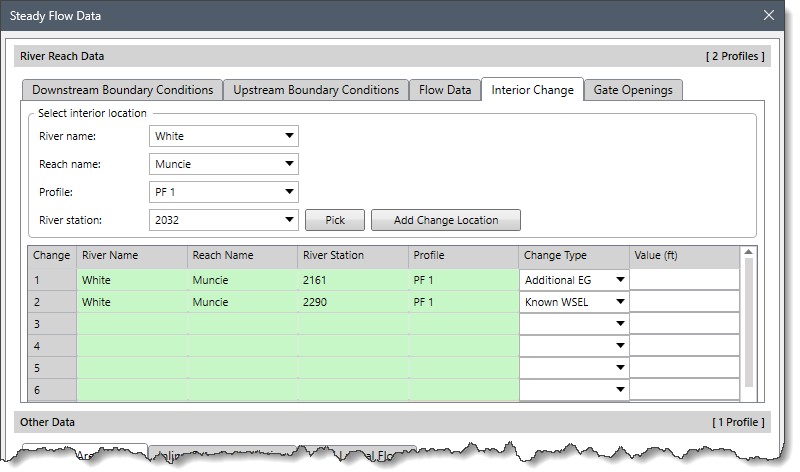Click the River Station column header
The width and height of the screenshot is (800, 472).
(x=353, y=256)
